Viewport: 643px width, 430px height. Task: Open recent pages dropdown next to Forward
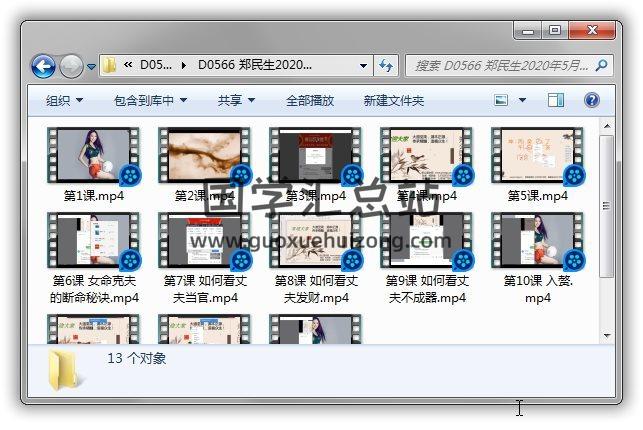click(x=91, y=67)
